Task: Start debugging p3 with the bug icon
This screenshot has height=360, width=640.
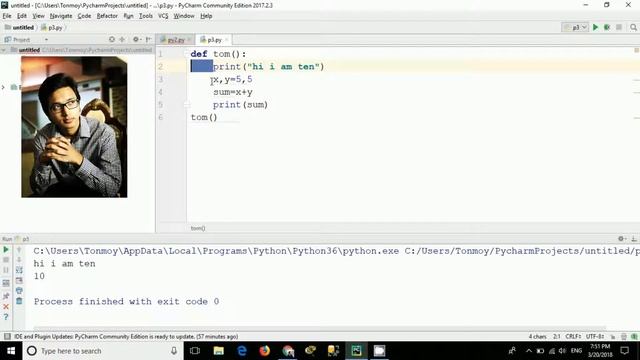Action: click(x=607, y=27)
